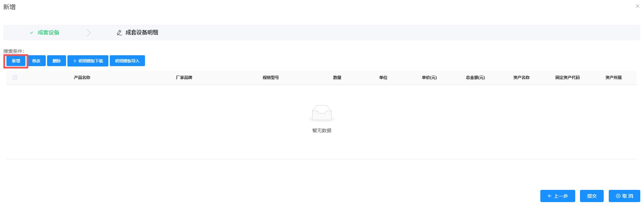This screenshot has width=644, height=217.
Task: Click the step arrow chevron between steps
Action: pos(89,33)
